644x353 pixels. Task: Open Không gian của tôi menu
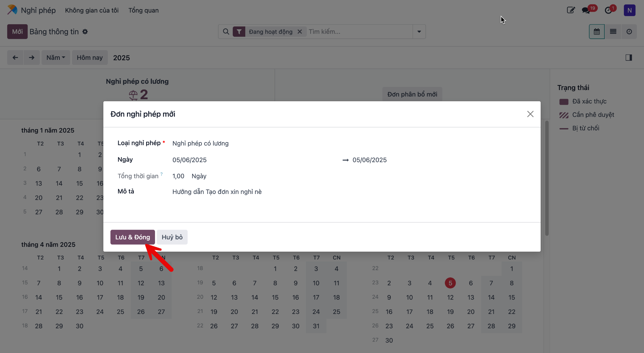92,10
